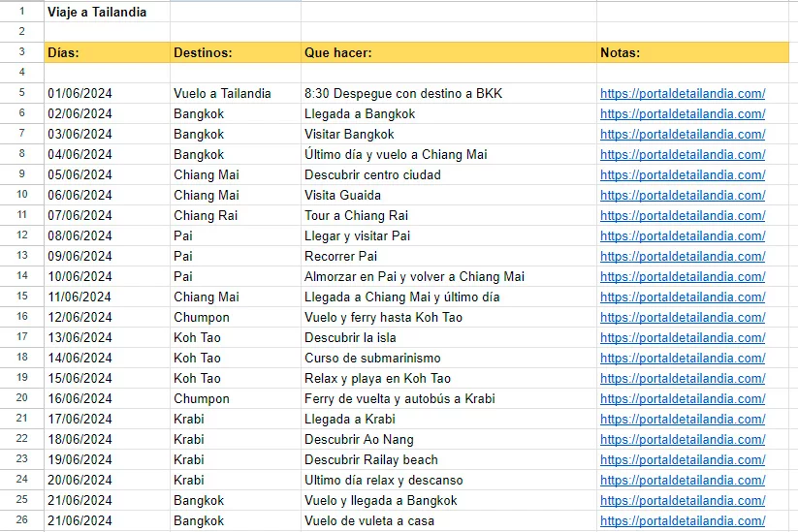Image resolution: width=798 pixels, height=532 pixels.
Task: Select Último día y vuelo a Chiang Mai cell
Action: point(448,155)
